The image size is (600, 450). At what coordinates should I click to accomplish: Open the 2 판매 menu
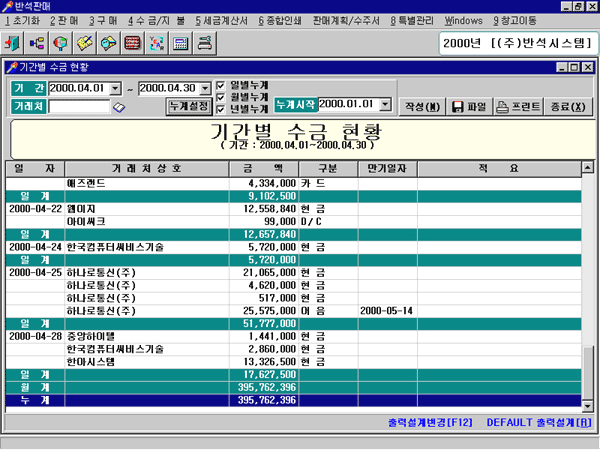pyautogui.click(x=64, y=21)
